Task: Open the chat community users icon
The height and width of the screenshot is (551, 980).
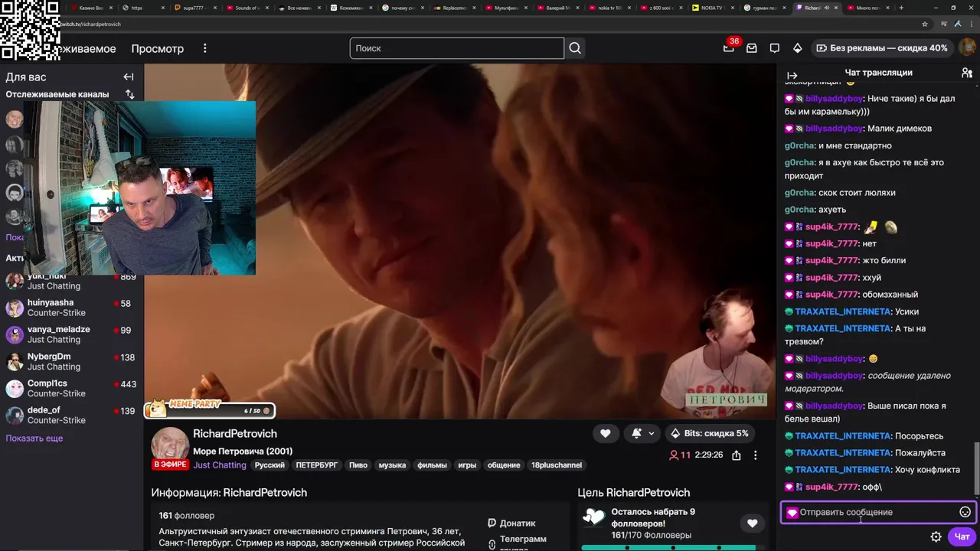Action: pyautogui.click(x=967, y=73)
